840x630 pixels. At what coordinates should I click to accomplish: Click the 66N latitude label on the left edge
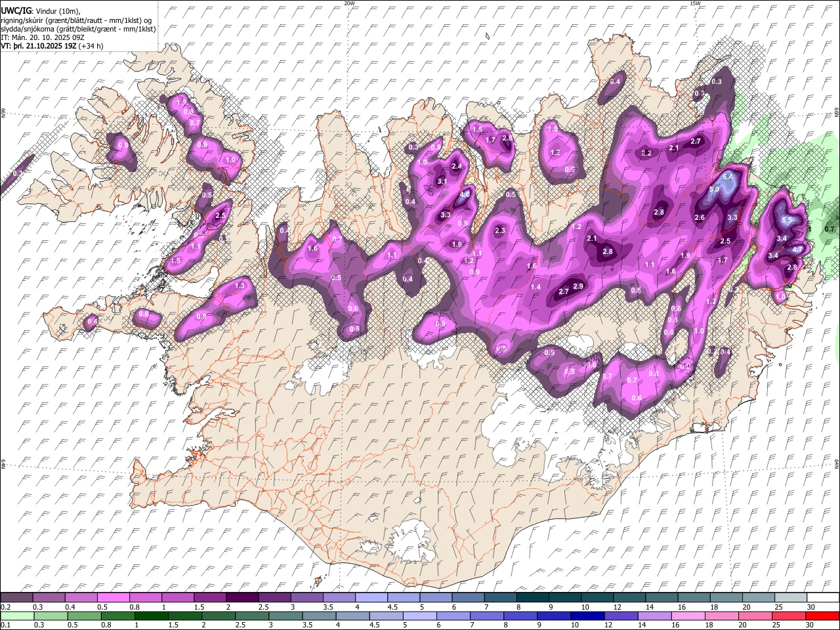[3, 114]
